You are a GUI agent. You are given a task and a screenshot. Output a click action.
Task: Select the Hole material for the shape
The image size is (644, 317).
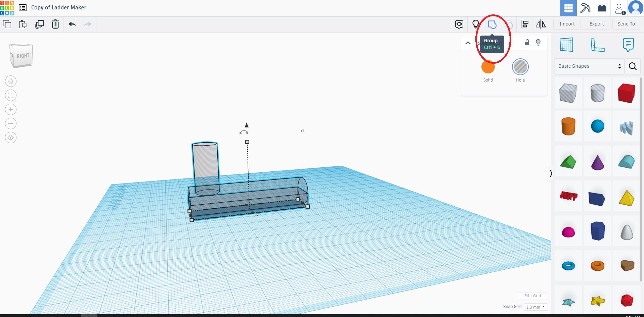[520, 67]
